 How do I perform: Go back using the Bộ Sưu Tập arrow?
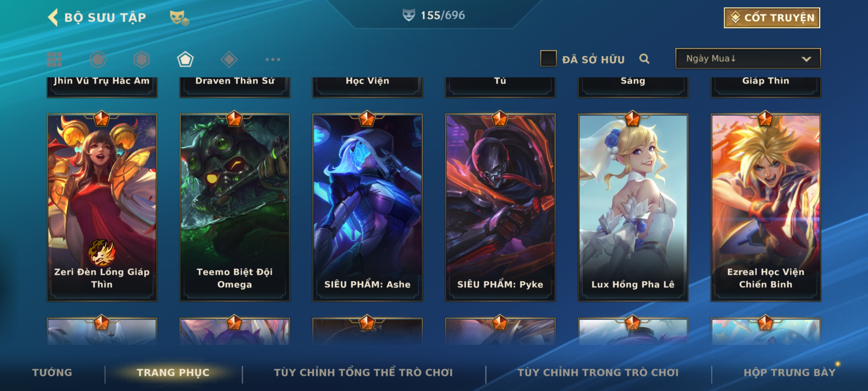(x=53, y=17)
